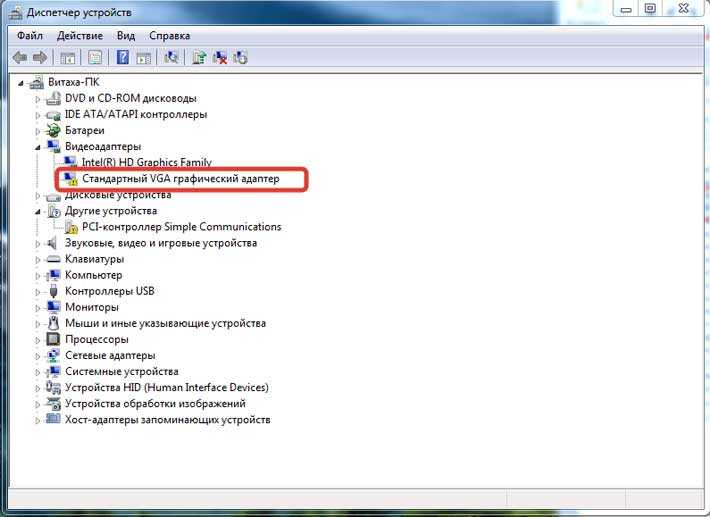Click the processor chip icon for Процессоры
The image size is (710, 517).
point(53,339)
